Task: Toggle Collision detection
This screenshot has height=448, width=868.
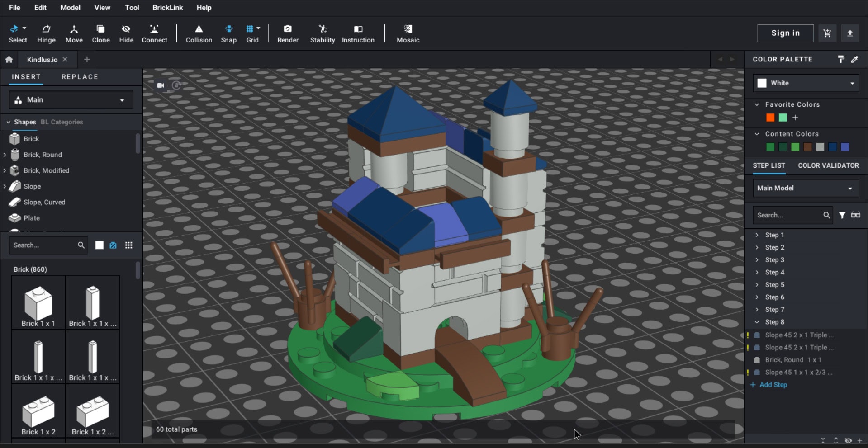Action: coord(199,33)
